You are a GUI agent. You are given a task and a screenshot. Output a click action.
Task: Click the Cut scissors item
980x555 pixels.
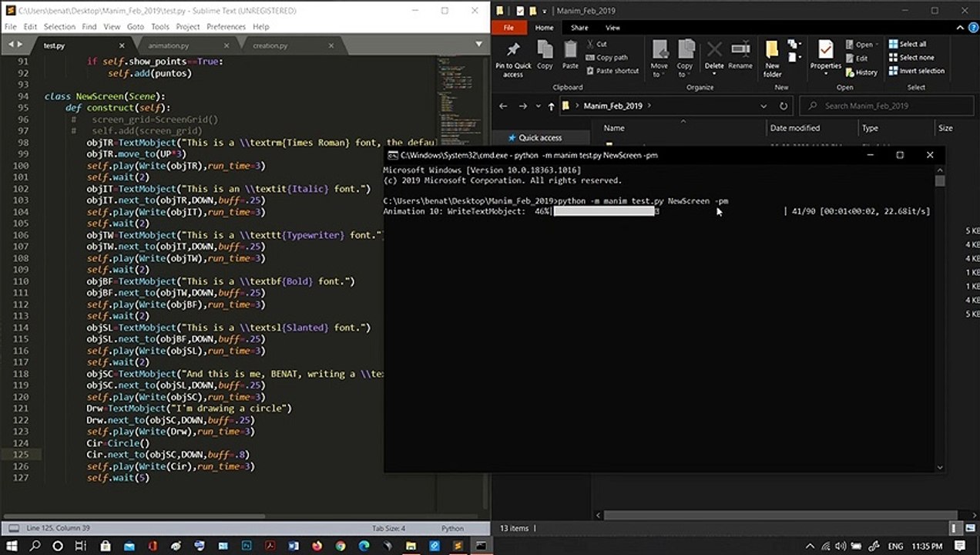(x=597, y=44)
